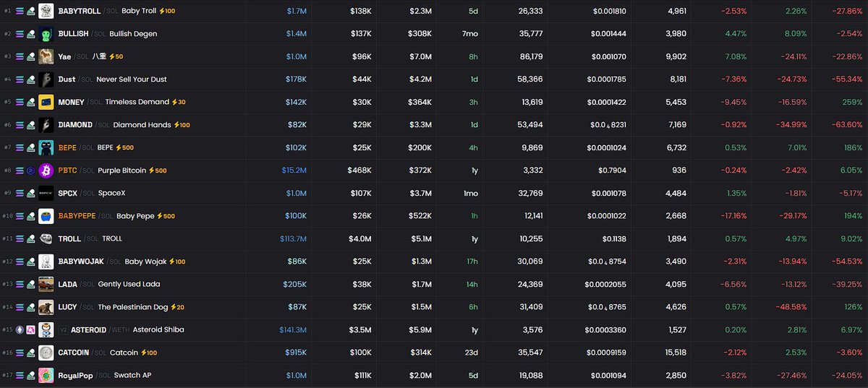
Task: Click the RoyalPop token logo
Action: coord(46,375)
